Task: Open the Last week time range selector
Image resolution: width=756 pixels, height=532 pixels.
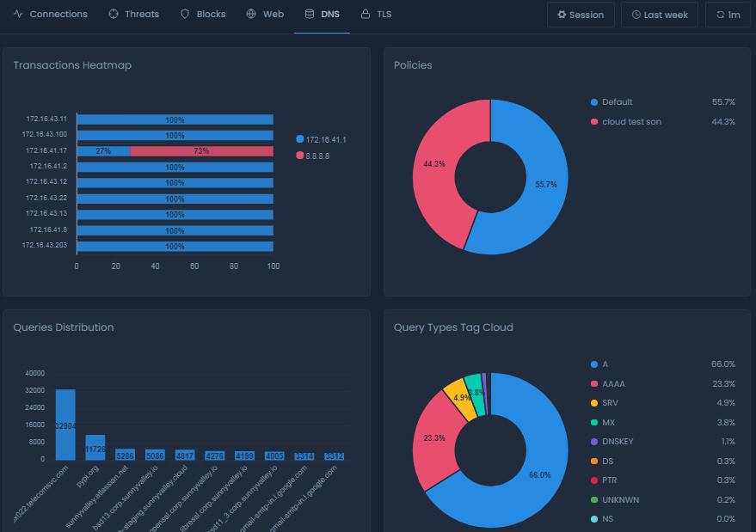Action: pyautogui.click(x=659, y=15)
